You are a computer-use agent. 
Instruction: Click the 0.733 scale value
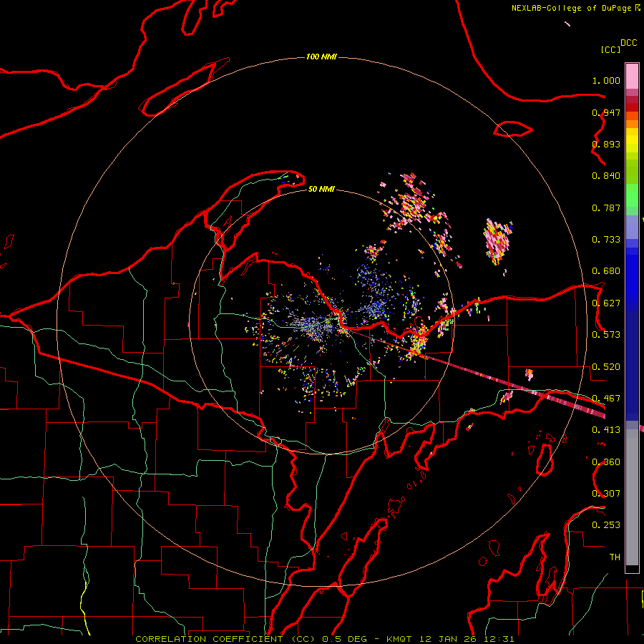tap(606, 240)
